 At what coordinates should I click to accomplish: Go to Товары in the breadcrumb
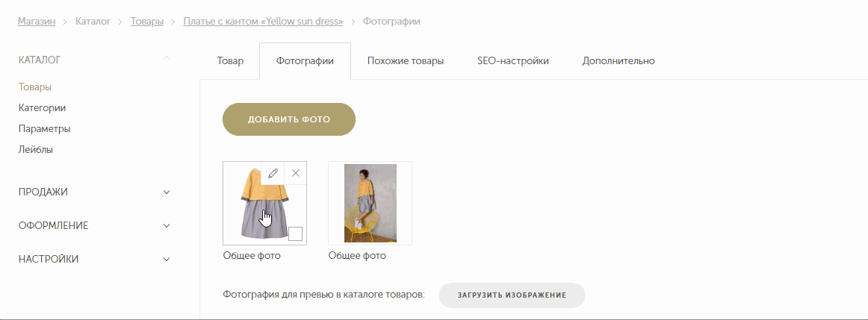tap(147, 22)
